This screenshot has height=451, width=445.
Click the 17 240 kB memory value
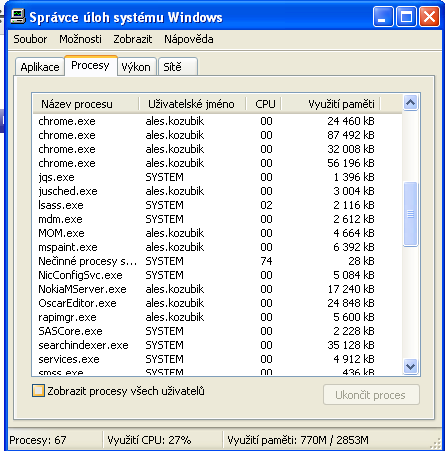(351, 289)
